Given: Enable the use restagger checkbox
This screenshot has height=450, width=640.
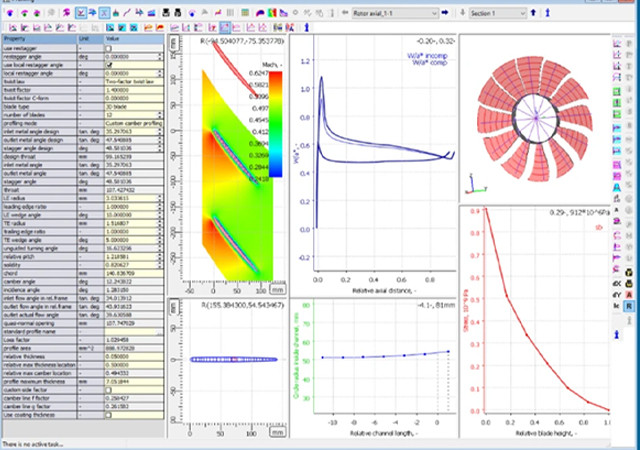Looking at the screenshot, I should 109,47.
